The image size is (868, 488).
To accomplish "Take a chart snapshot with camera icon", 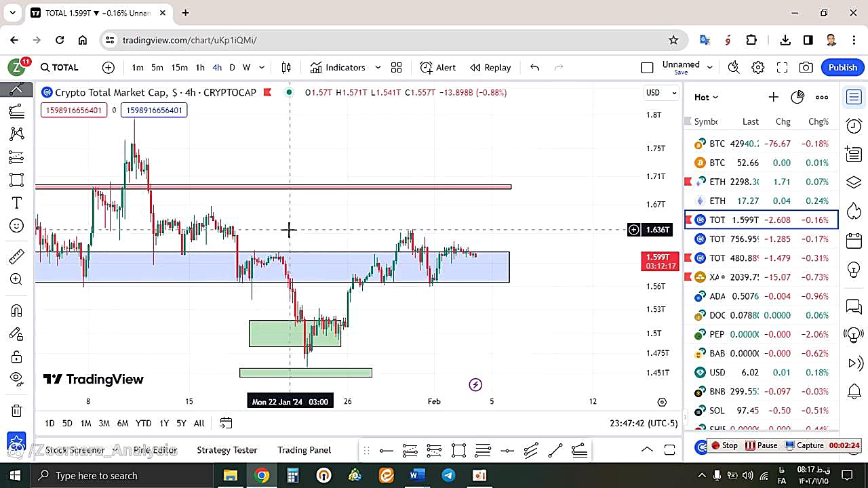I will (x=806, y=67).
